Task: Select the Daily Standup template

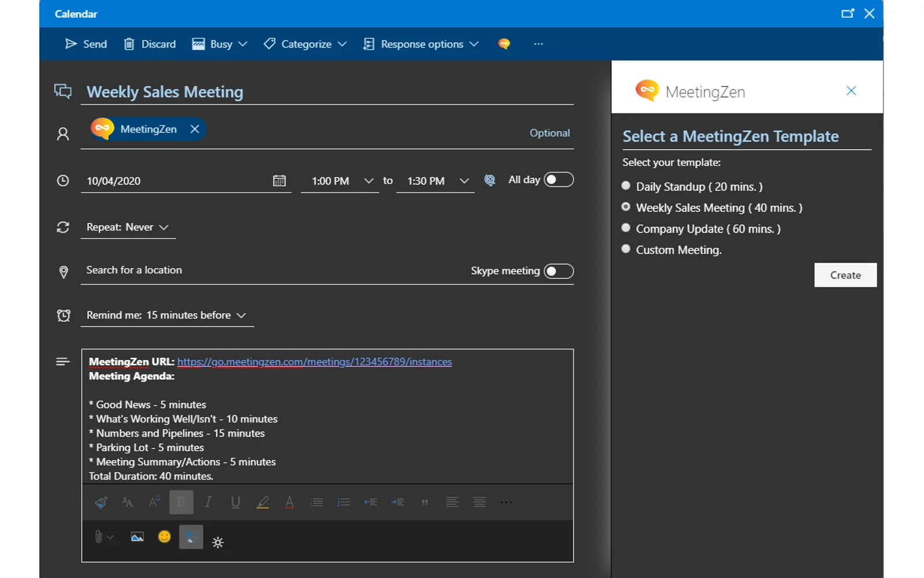Action: coord(626,186)
